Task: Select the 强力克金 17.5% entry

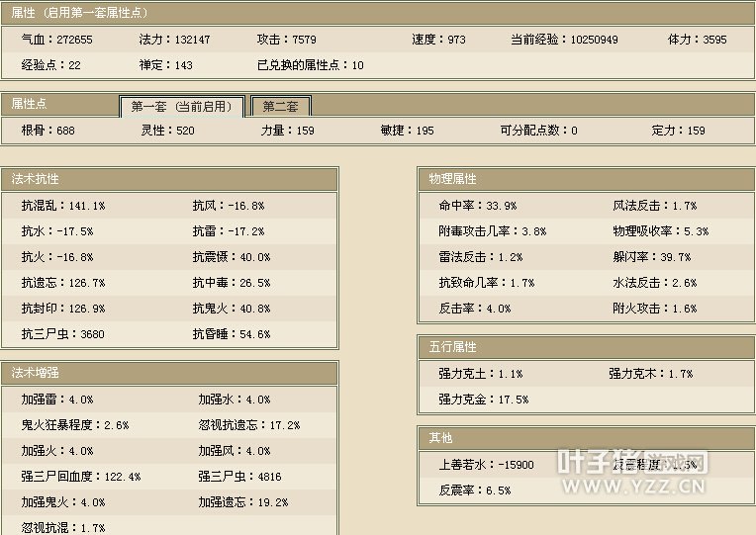Action: (483, 400)
